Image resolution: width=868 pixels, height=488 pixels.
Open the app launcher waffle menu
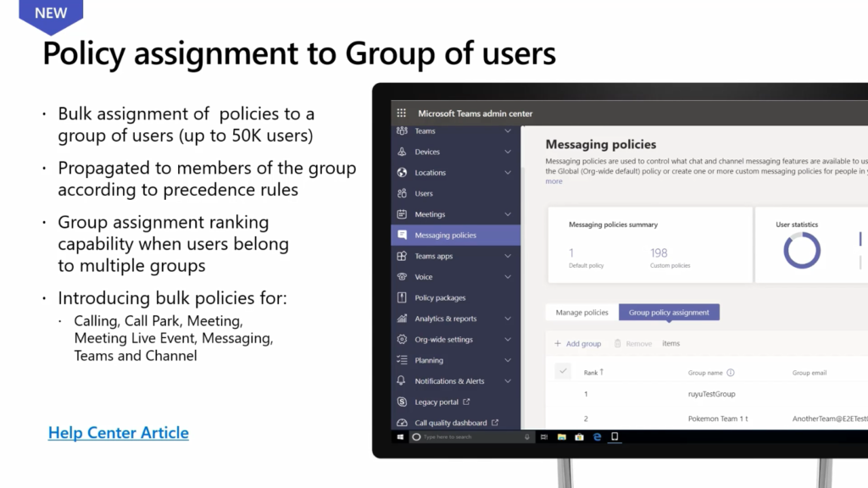pos(401,114)
